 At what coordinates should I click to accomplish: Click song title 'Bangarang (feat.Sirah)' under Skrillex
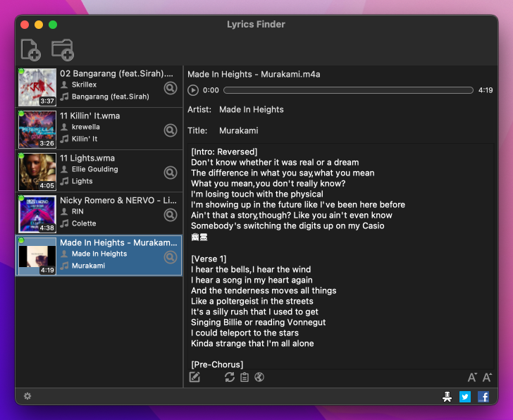tap(110, 97)
